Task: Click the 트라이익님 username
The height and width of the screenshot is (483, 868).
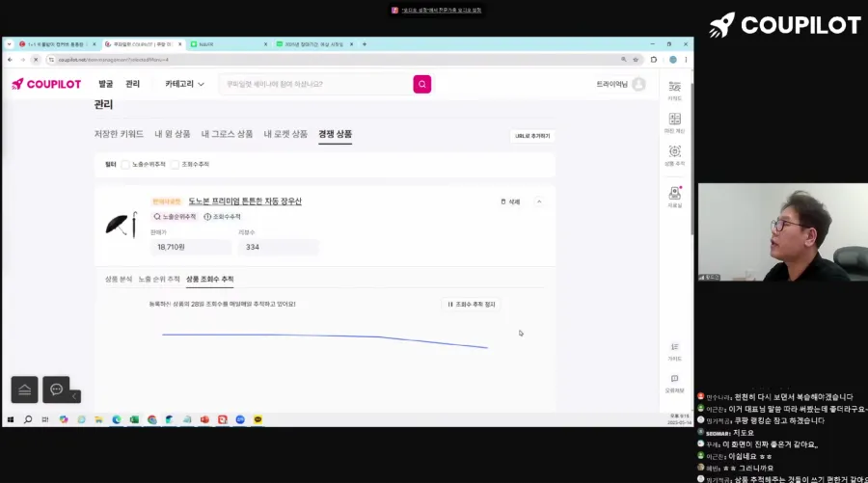Action: (611, 84)
